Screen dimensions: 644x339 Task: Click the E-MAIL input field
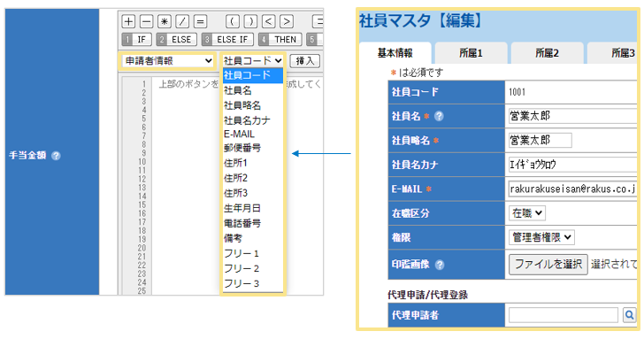[x=572, y=189]
